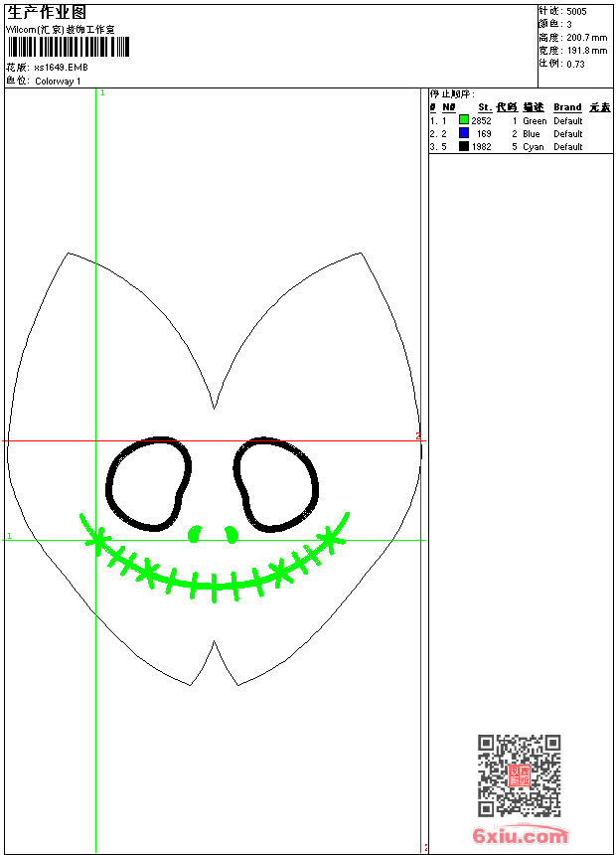
Task: Select the Green thread row description
Action: [x=535, y=121]
